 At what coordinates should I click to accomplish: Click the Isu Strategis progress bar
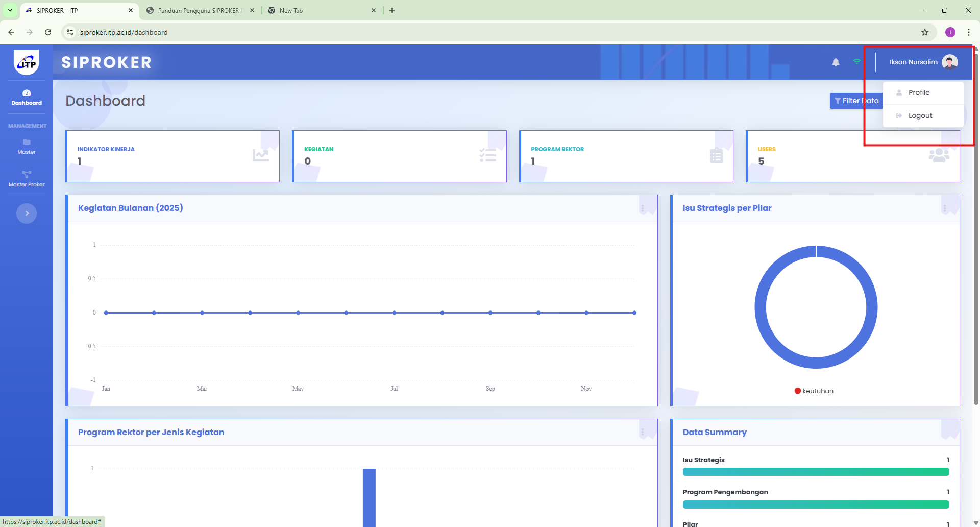coord(815,472)
